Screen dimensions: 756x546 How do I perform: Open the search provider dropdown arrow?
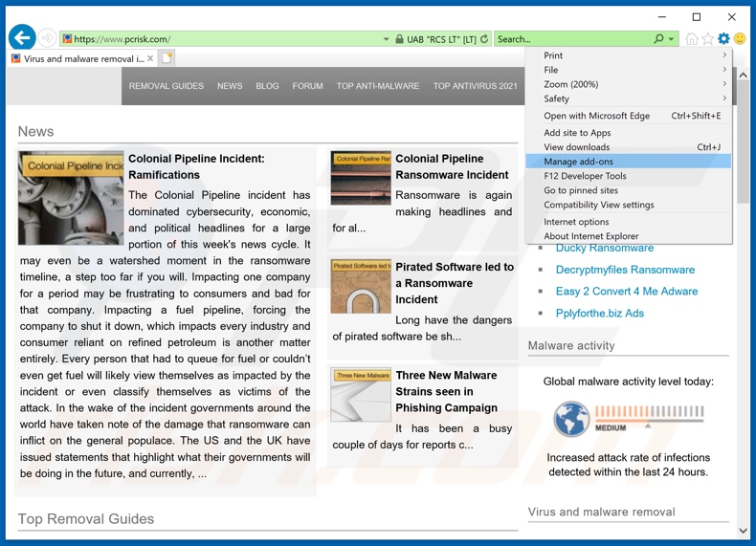(671, 39)
